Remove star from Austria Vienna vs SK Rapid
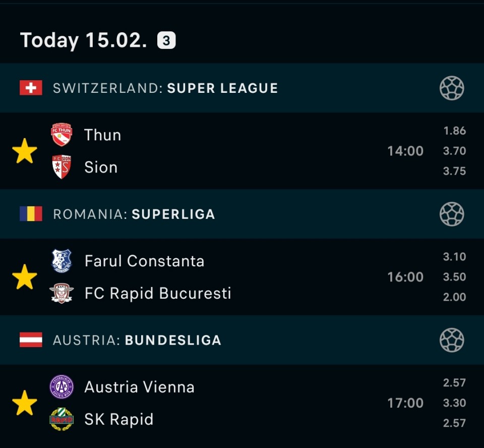This screenshot has width=484, height=448. click(x=25, y=403)
